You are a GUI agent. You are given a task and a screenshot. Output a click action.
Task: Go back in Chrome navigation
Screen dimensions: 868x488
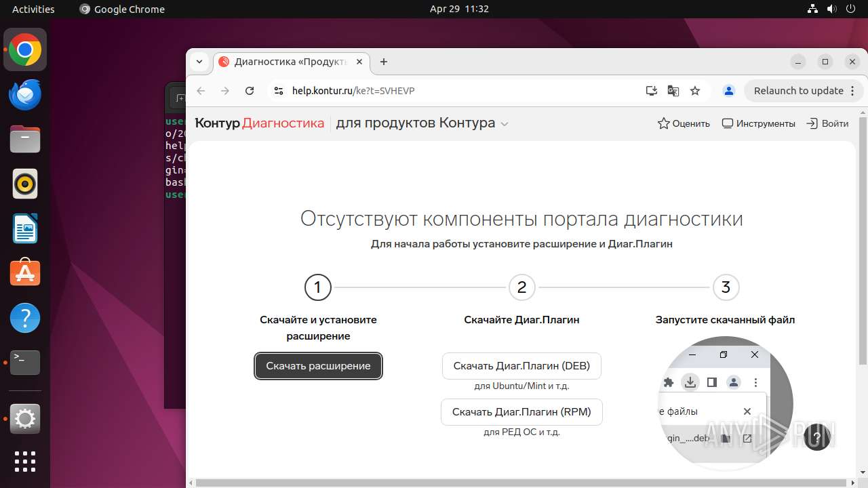pos(201,91)
